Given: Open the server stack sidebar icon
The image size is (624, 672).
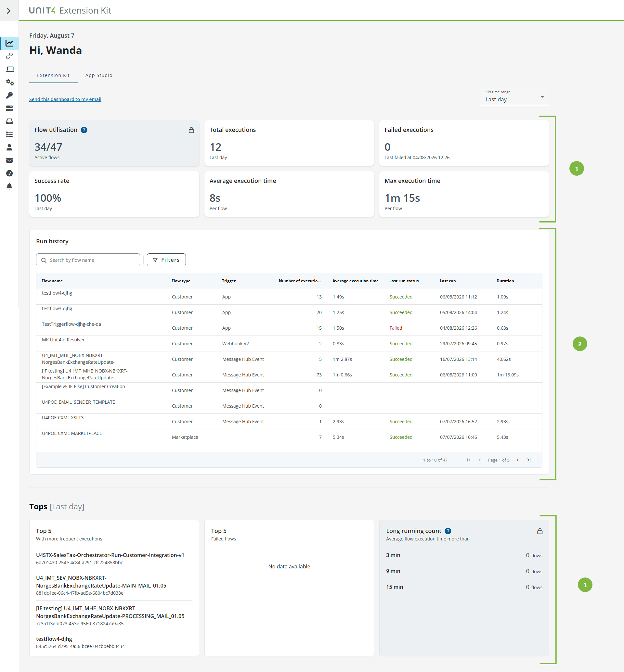Looking at the screenshot, I should [9, 108].
